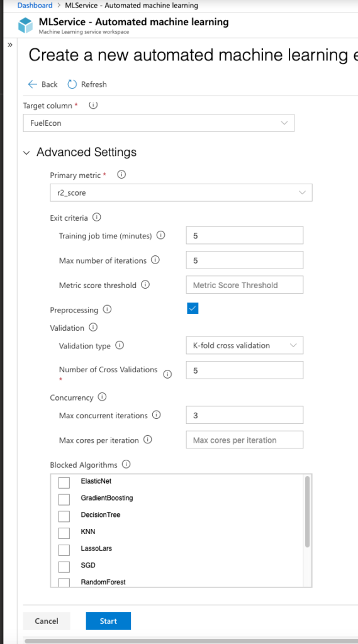Check the KNN blocked algorithm
Screen dimensions: 358x644
[64, 533]
